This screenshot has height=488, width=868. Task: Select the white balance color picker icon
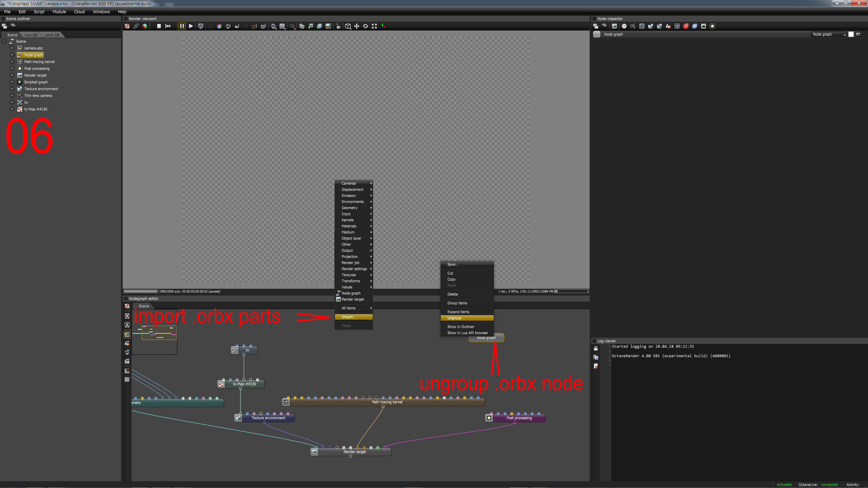coord(219,26)
